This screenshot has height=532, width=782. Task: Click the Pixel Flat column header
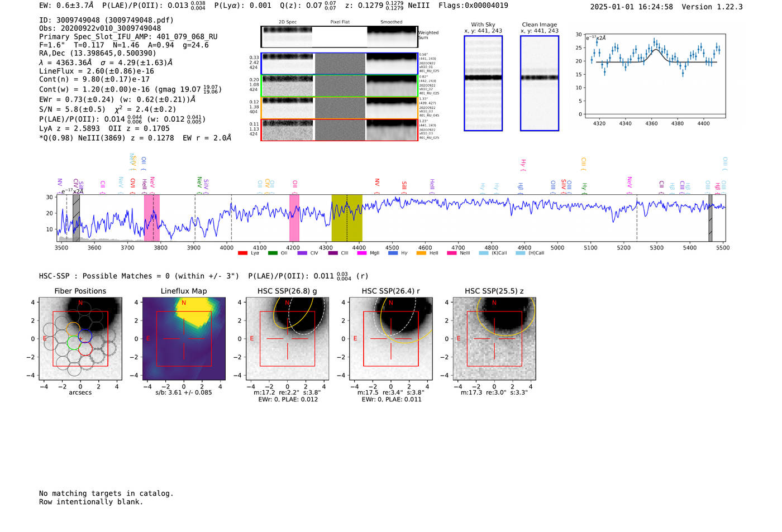point(340,22)
